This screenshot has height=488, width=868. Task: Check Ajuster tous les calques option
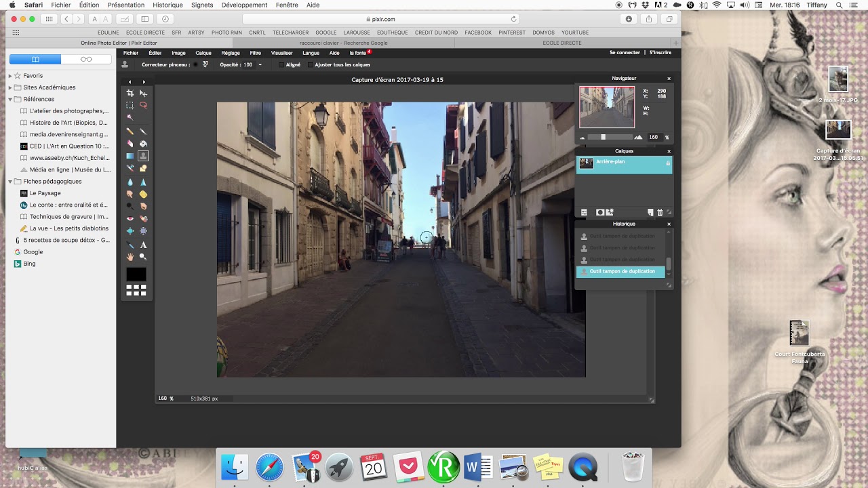(311, 65)
